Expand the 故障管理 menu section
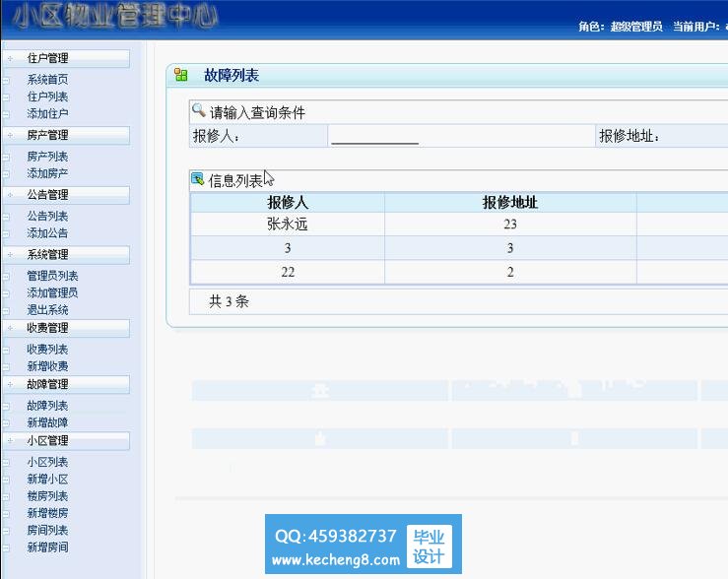Screen dimensions: 728x579 click(66, 385)
